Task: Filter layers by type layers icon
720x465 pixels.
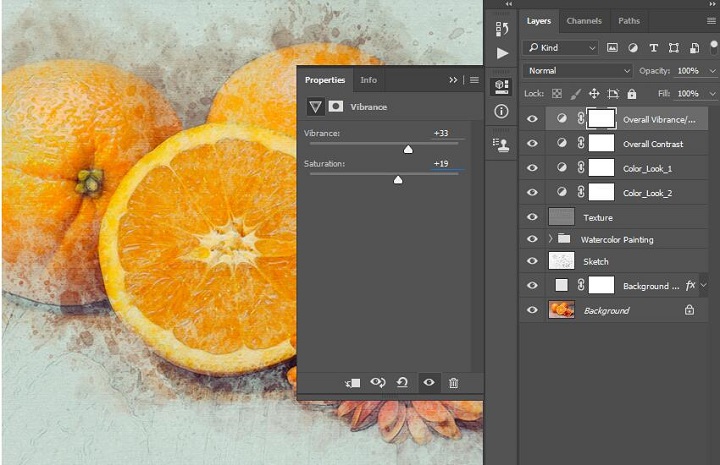Action: (653, 48)
